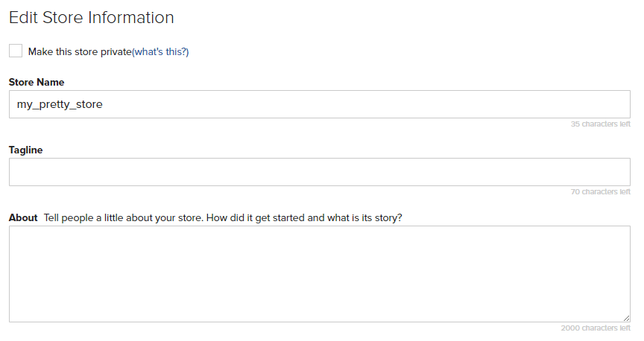
Task: Select the "70 characters left" counter text
Action: point(600,191)
